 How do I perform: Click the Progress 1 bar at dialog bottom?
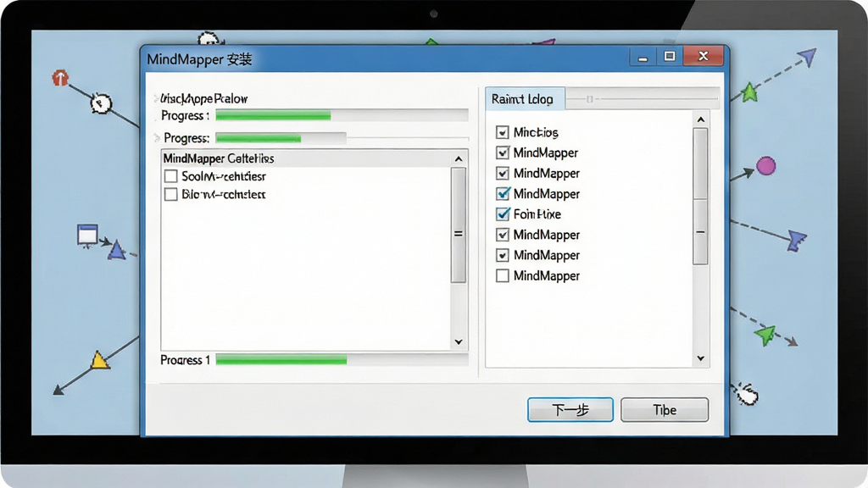(342, 359)
